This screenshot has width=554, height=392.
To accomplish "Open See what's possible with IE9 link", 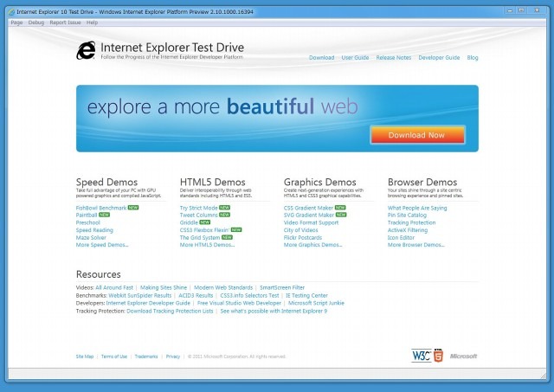I will (274, 312).
